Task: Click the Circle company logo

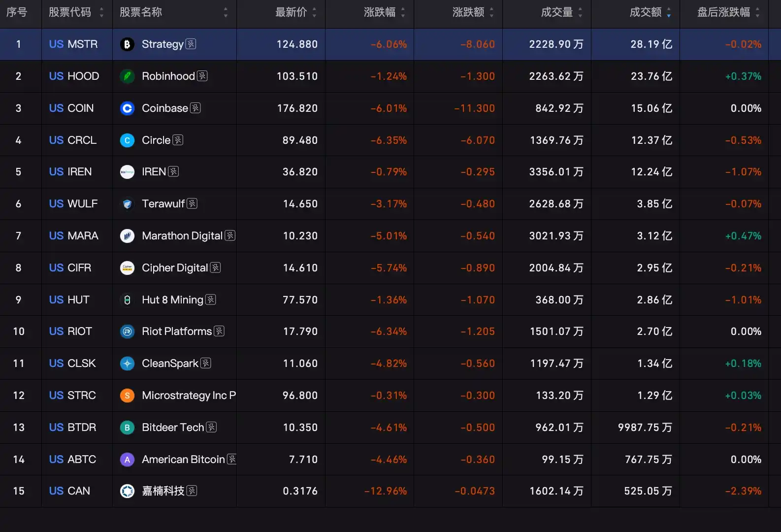Action: (127, 140)
